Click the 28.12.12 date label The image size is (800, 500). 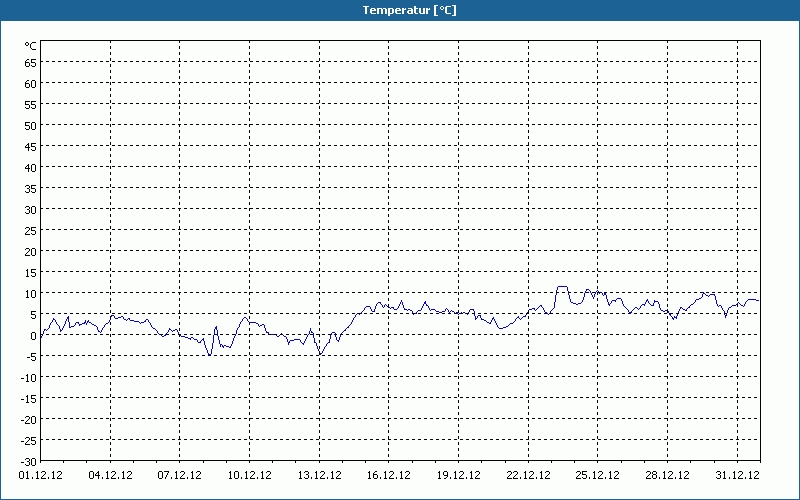[667, 475]
